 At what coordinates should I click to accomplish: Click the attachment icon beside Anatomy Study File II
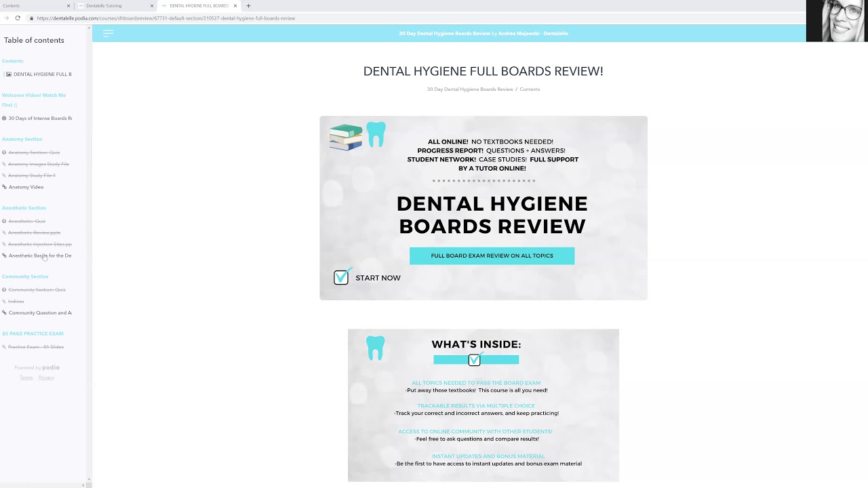tap(4, 176)
